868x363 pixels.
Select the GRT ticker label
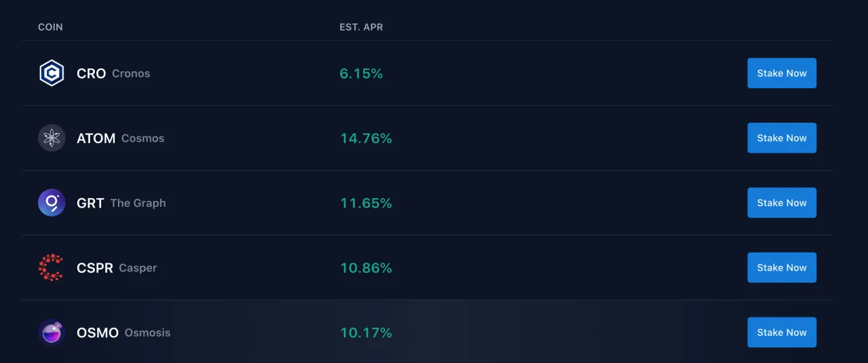click(x=90, y=203)
